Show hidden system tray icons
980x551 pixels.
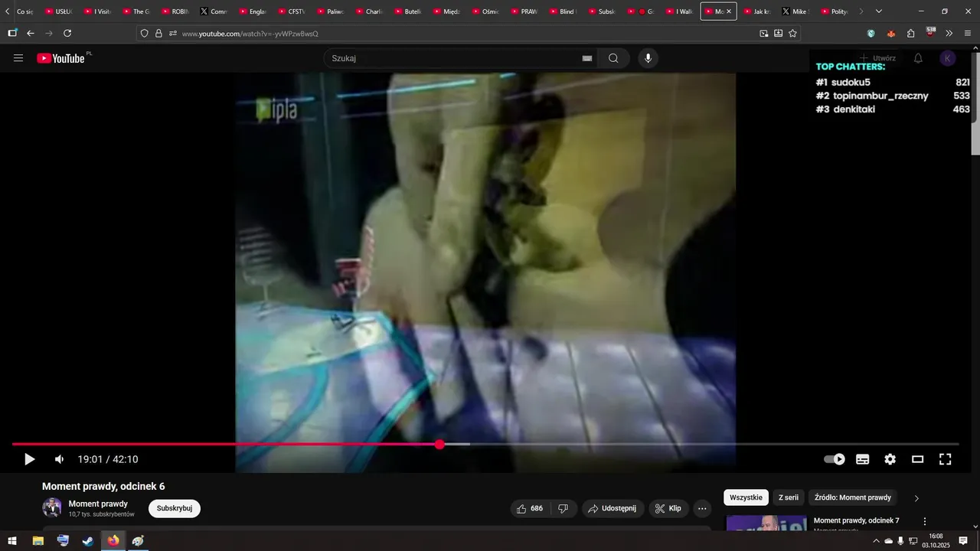point(876,541)
